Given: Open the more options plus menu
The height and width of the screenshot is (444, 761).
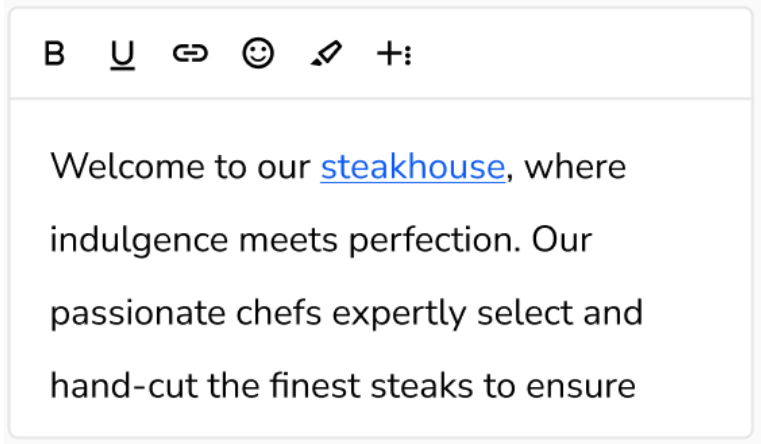Looking at the screenshot, I should [394, 54].
